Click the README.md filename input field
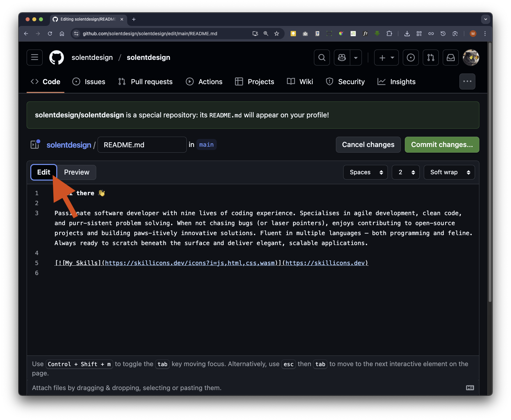Image resolution: width=511 pixels, height=420 pixels. (x=142, y=145)
